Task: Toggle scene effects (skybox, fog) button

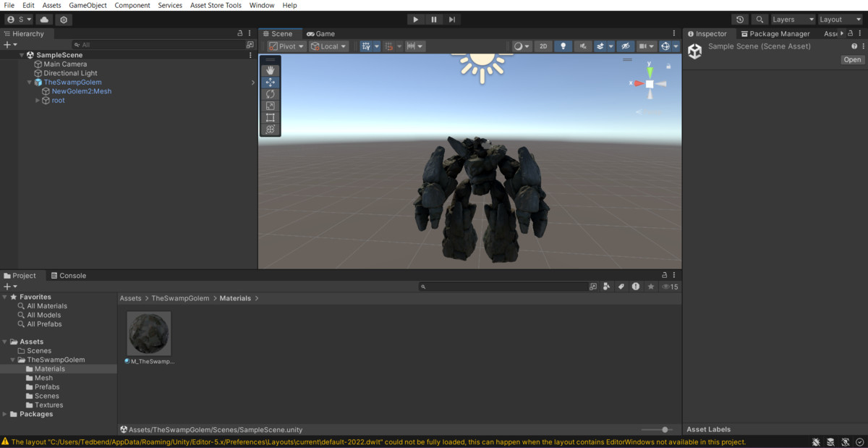Action: pos(600,46)
